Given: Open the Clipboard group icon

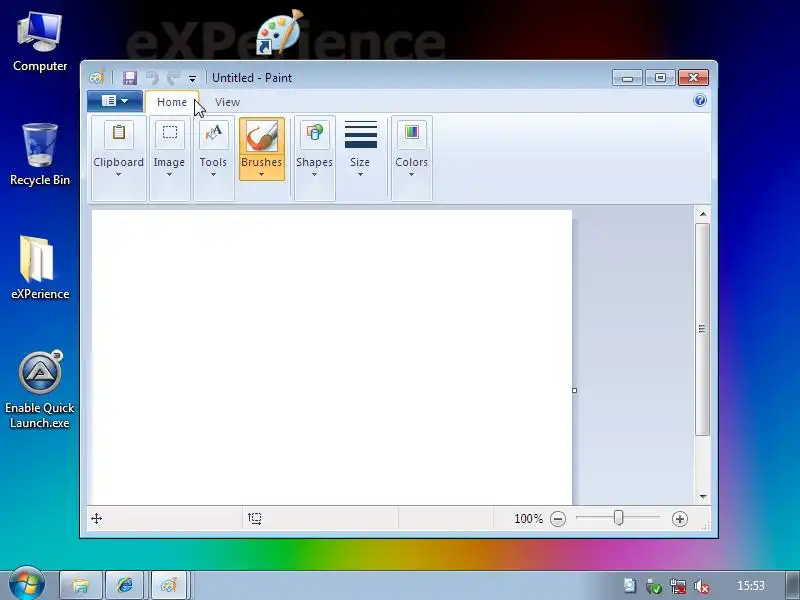Looking at the screenshot, I should click(x=118, y=134).
